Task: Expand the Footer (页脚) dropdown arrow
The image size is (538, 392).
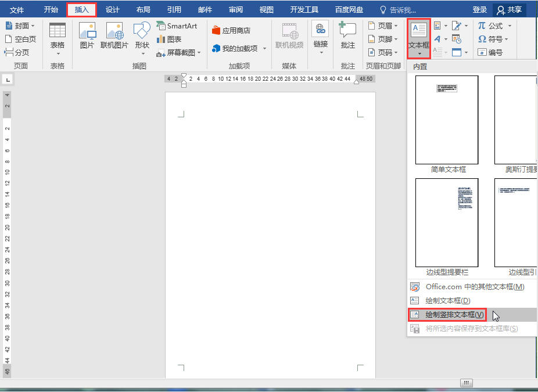Action: click(396, 39)
